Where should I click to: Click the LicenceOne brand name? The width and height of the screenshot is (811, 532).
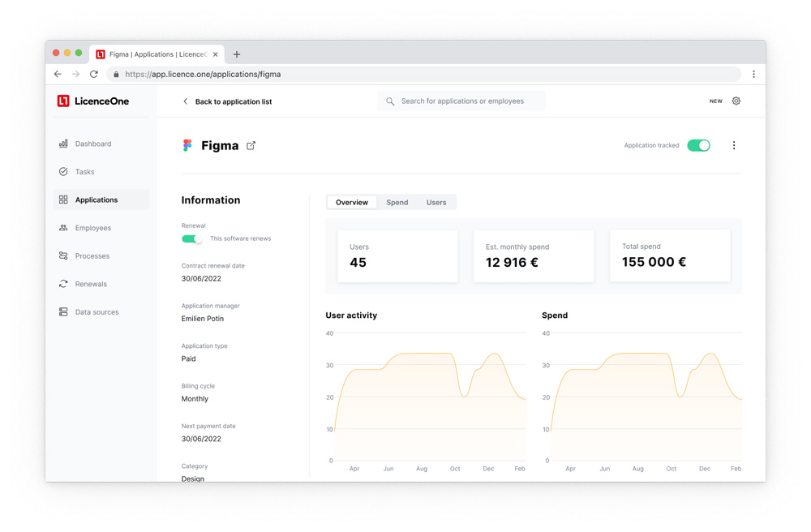pos(102,101)
